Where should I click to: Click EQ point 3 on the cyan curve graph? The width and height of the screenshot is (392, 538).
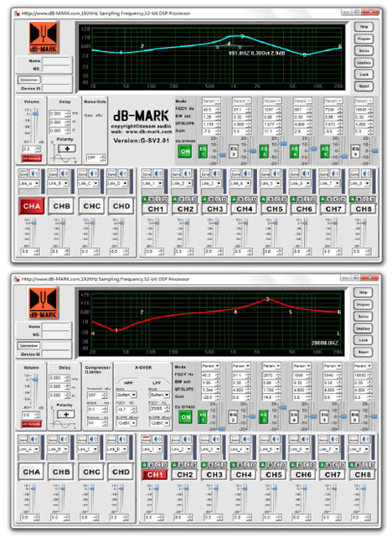pyautogui.click(x=242, y=36)
